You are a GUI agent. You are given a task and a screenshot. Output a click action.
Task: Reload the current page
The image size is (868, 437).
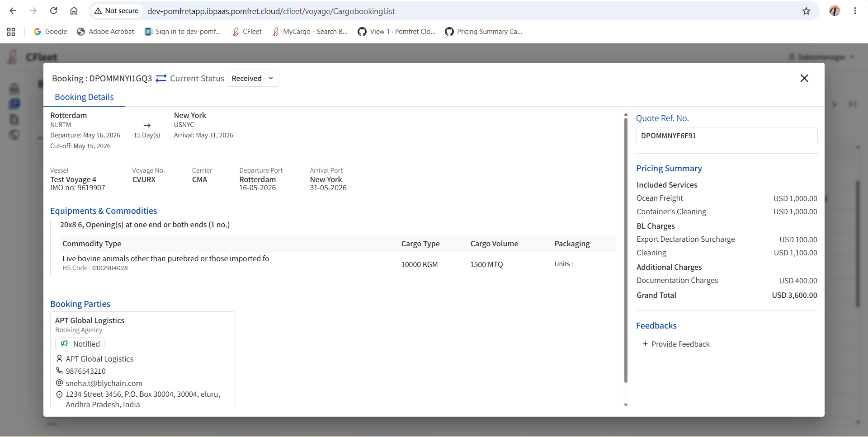[x=53, y=11]
